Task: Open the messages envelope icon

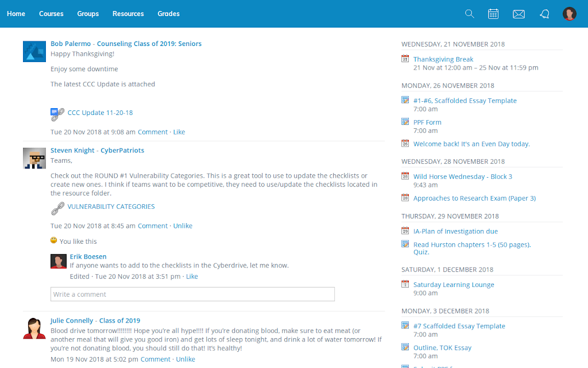Action: 519,14
